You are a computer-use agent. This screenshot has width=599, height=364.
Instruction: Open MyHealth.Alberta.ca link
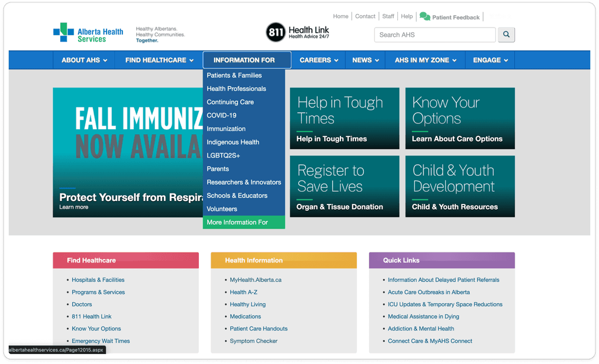pyautogui.click(x=256, y=280)
